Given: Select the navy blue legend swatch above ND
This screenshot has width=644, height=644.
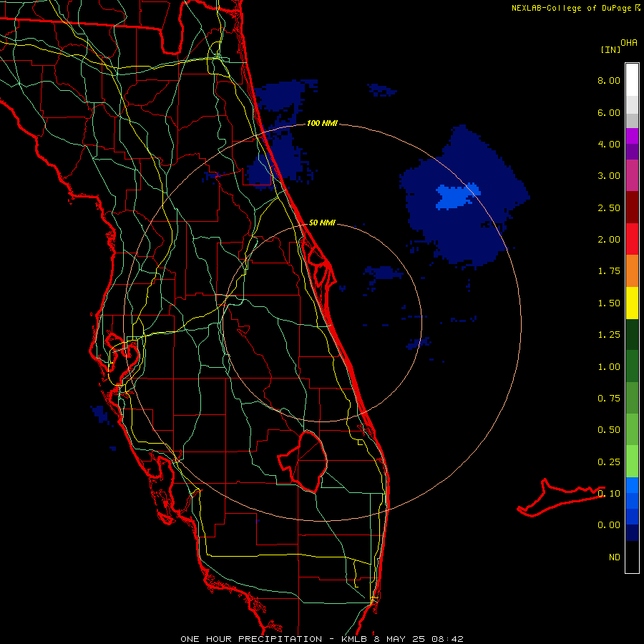Looking at the screenshot, I should tap(632, 533).
